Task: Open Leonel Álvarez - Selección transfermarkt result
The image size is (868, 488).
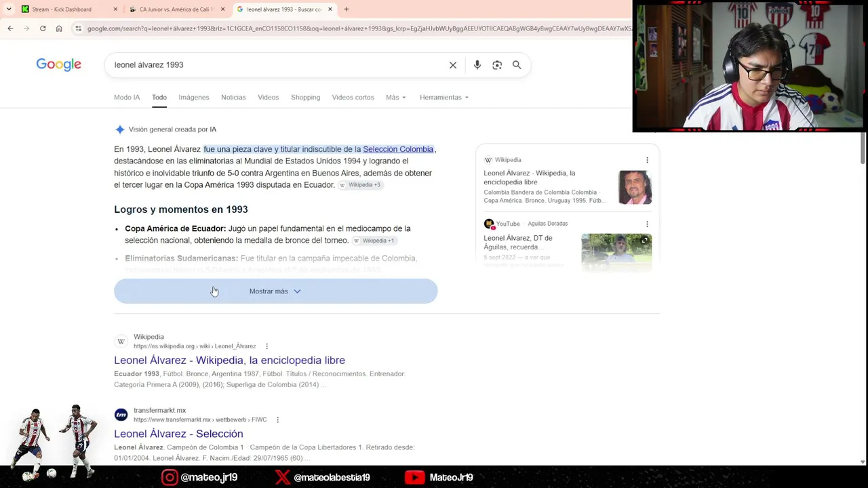Action: point(178,434)
